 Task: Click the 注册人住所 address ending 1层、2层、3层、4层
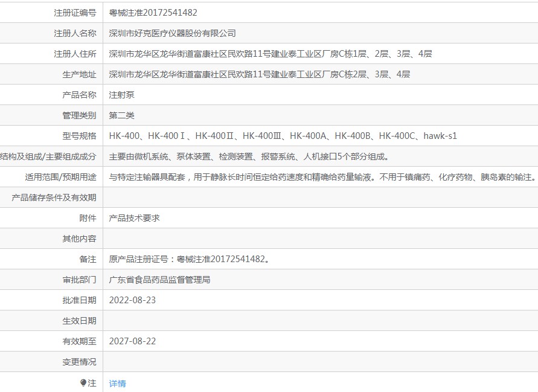(x=271, y=54)
